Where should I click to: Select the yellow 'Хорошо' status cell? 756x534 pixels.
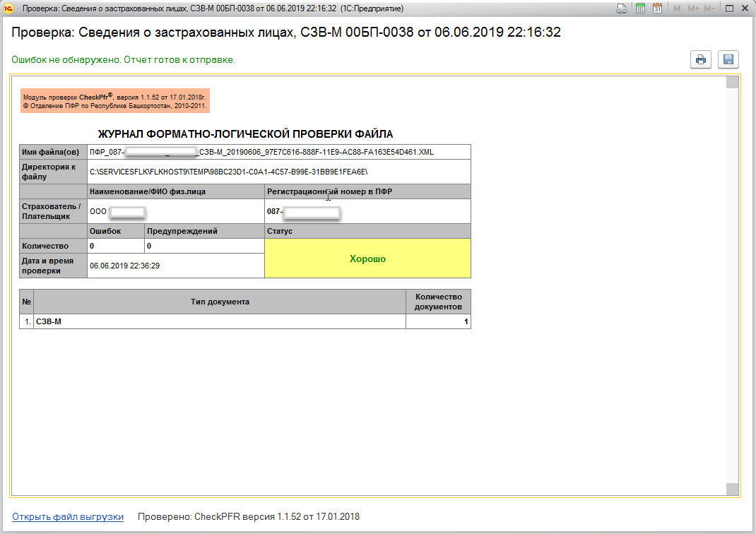(x=367, y=259)
